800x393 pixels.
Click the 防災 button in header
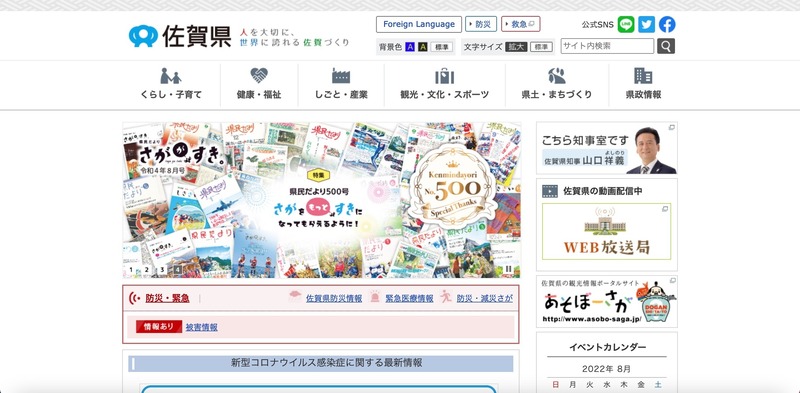pyautogui.click(x=481, y=24)
